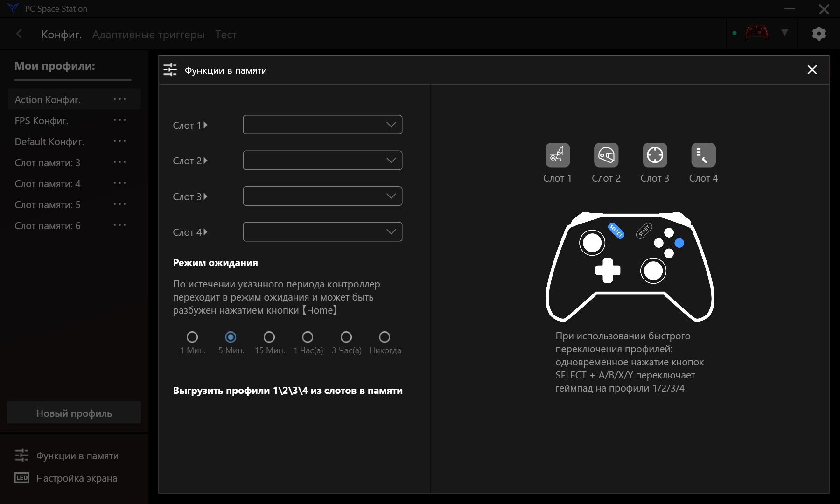Click the left analog stick on gamepad diagram
840x504 pixels.
(592, 243)
